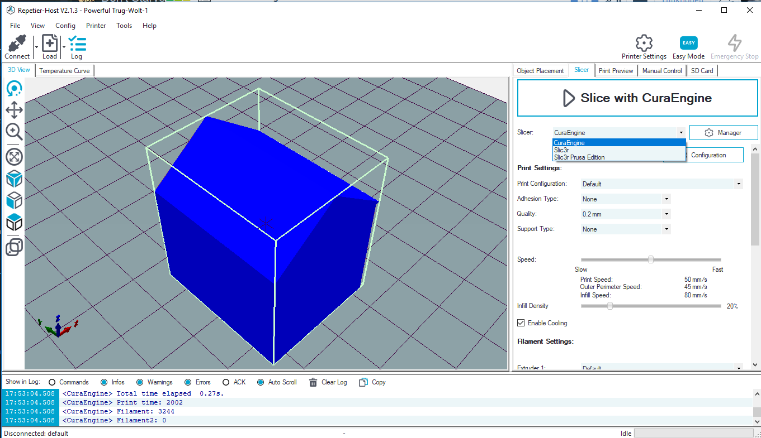Image resolution: width=761 pixels, height=438 pixels.
Task: Click 'Disconnected: default' status text
Action: (36, 434)
